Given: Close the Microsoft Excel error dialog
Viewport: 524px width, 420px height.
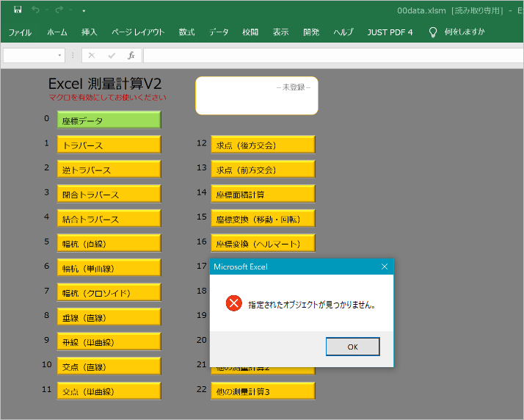Looking at the screenshot, I should (x=384, y=267).
